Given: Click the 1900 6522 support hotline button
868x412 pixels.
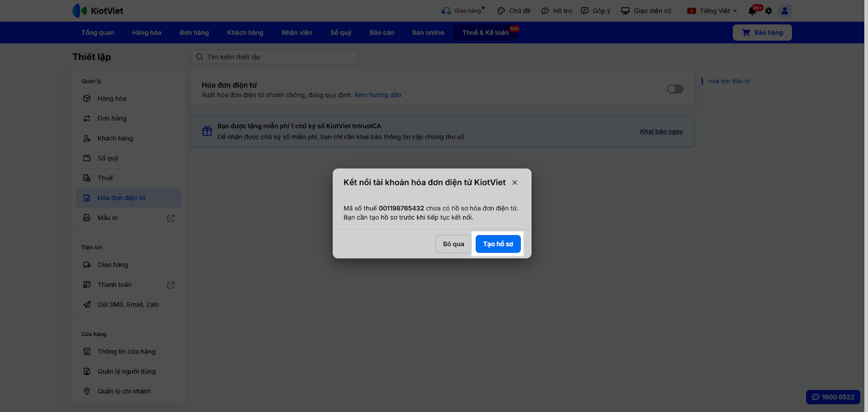Looking at the screenshot, I should click(833, 397).
